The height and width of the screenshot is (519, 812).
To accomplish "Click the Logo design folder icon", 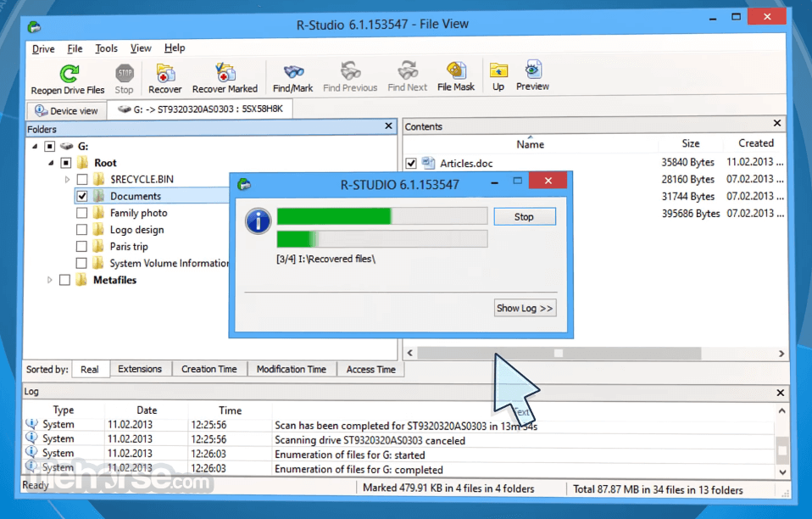I will (x=98, y=230).
